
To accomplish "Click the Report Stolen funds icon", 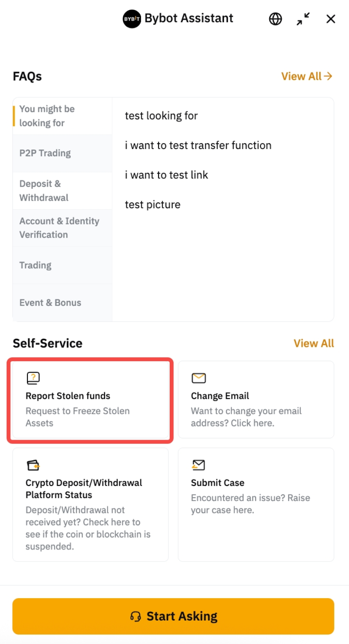I will [x=33, y=378].
